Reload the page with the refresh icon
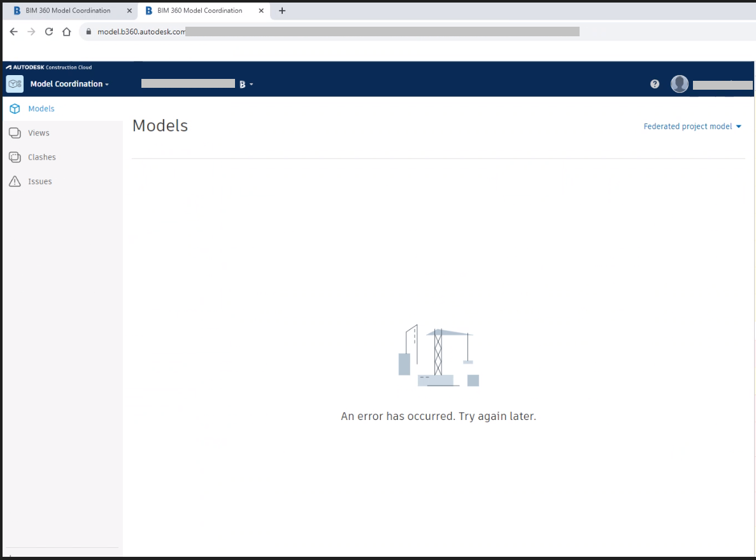Screen dimensions: 756x560 pyautogui.click(x=49, y=31)
